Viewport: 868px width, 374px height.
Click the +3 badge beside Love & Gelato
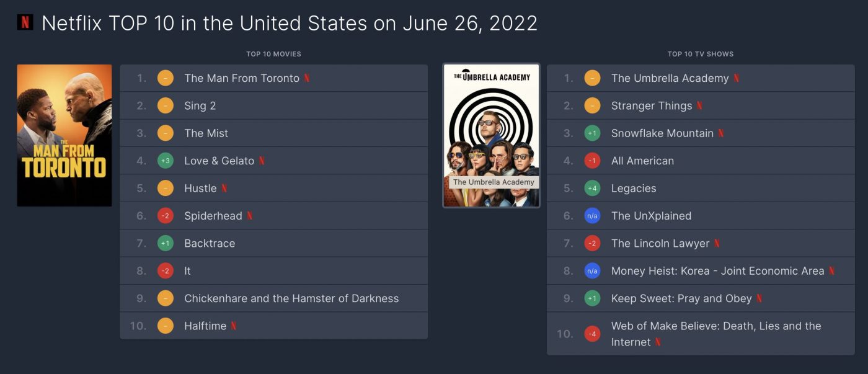166,161
